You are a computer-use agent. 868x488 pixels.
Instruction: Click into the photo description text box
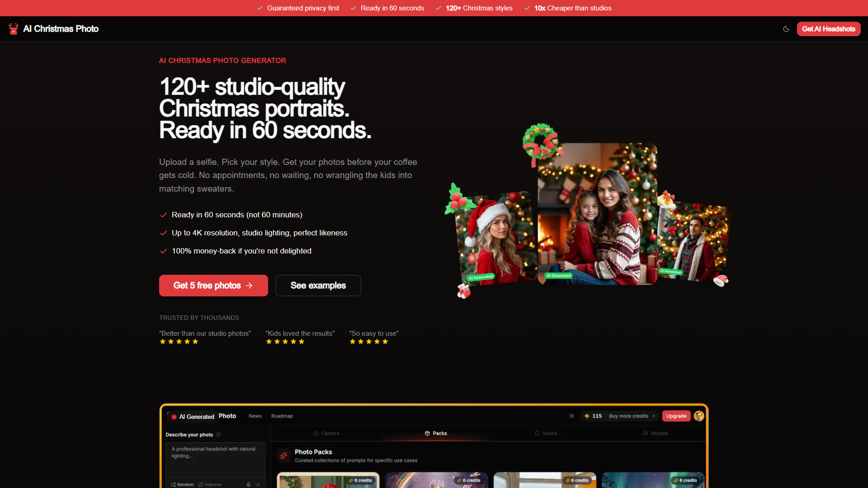[216, 459]
